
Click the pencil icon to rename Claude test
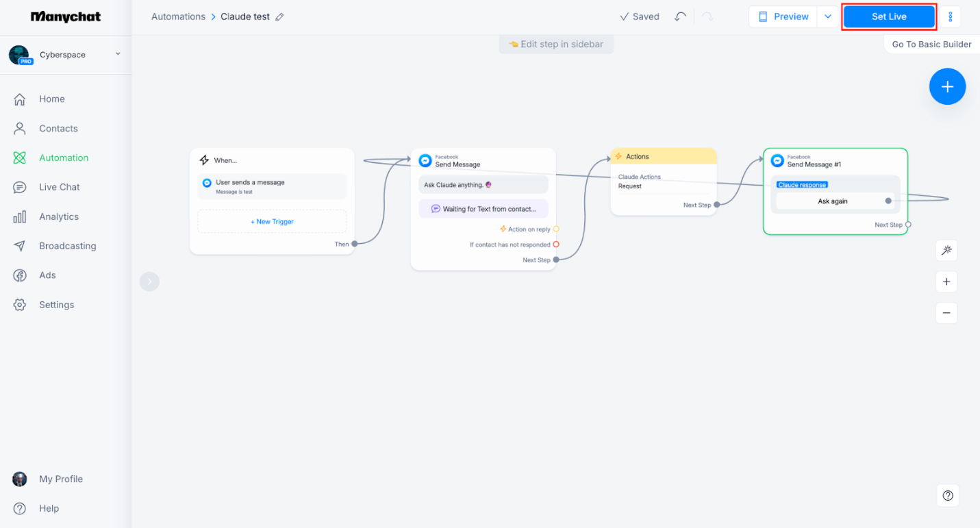(x=279, y=17)
